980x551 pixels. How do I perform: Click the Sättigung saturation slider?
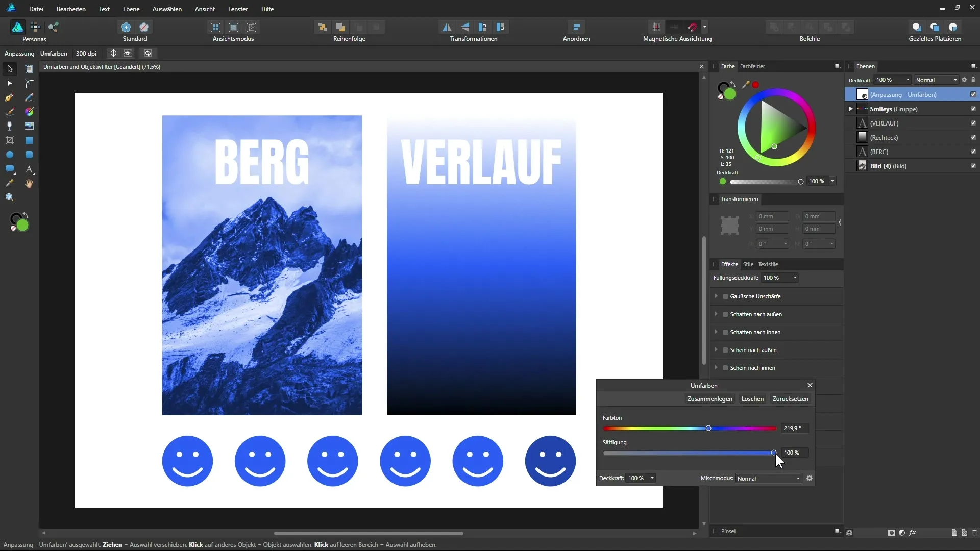pos(690,453)
